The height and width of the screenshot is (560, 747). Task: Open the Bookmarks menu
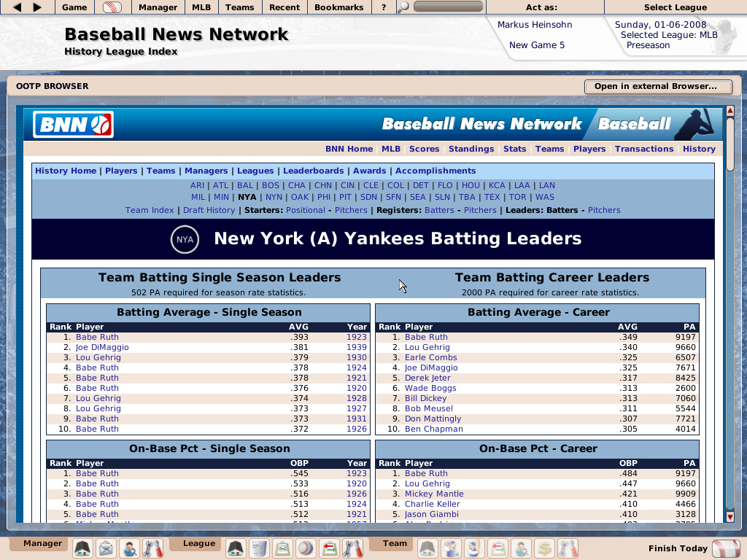(339, 7)
